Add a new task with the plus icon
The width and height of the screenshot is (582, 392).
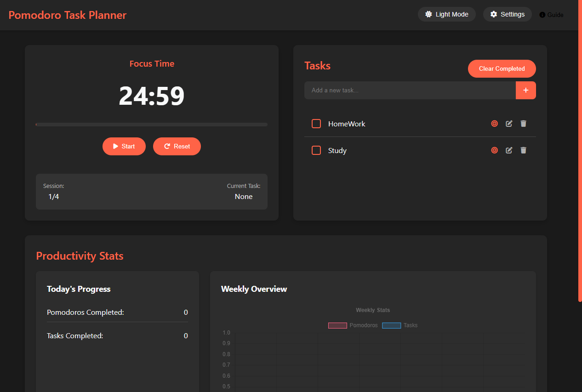click(x=526, y=90)
